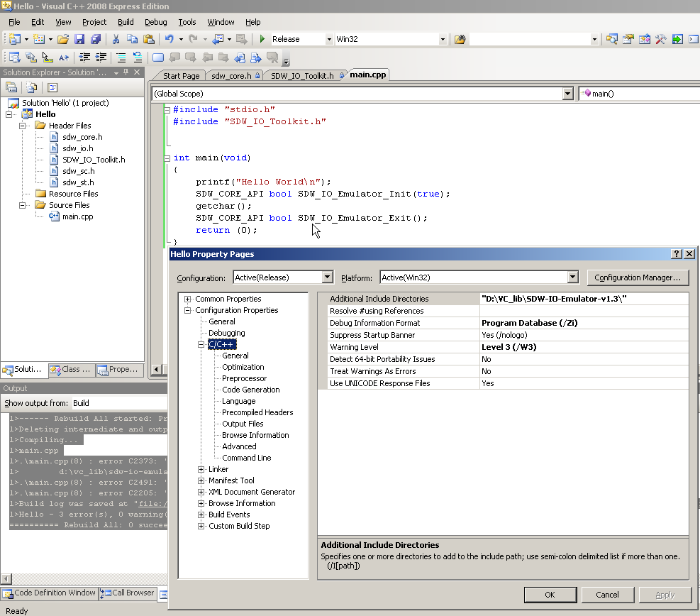The height and width of the screenshot is (616, 700).
Task: Cut the selection with the scissors icon
Action: (116, 39)
